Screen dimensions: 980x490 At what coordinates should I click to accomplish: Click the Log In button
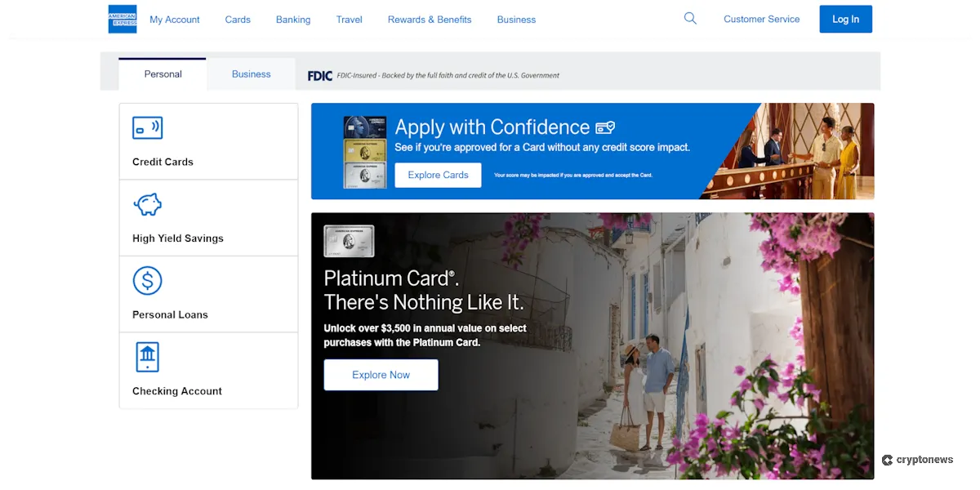[x=845, y=19]
